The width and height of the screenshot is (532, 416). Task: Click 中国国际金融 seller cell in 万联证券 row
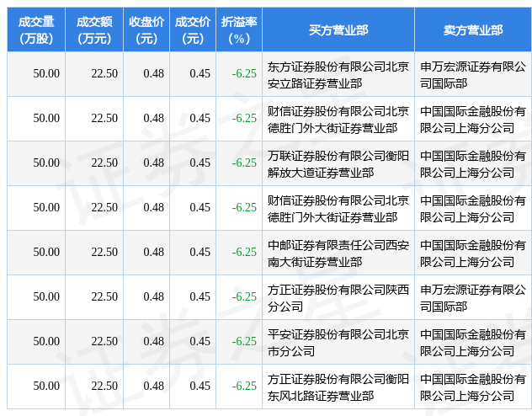473,164
